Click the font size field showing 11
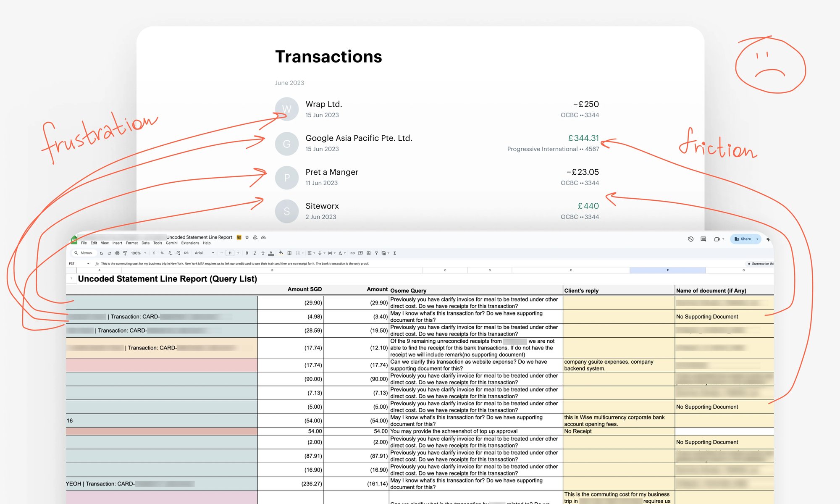This screenshot has width=840, height=504. (230, 253)
